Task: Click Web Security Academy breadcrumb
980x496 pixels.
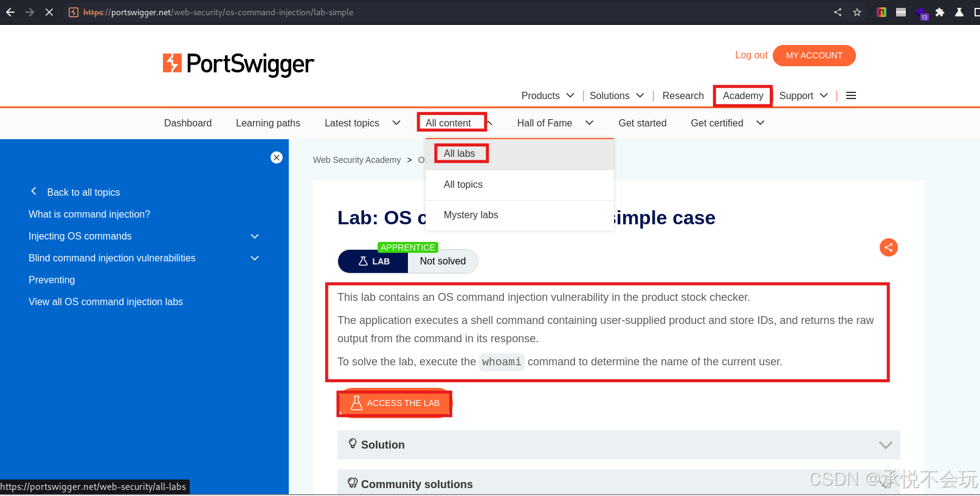Action: coord(357,160)
